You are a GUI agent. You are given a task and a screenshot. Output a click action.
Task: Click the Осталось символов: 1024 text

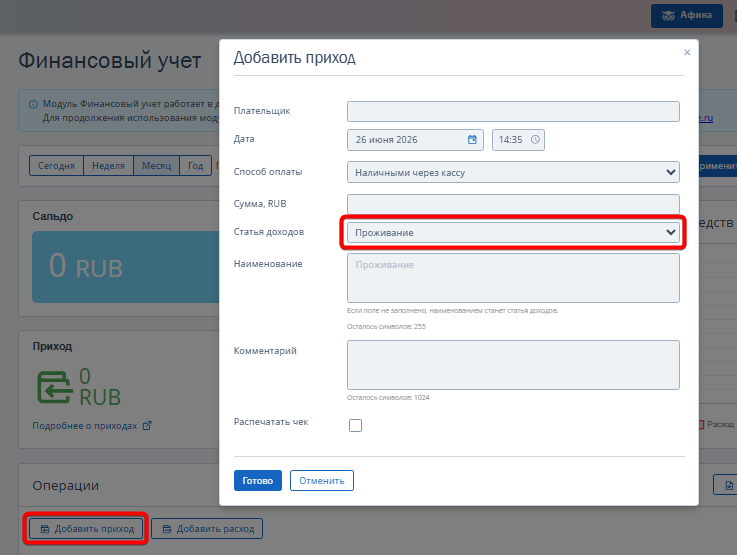click(388, 398)
